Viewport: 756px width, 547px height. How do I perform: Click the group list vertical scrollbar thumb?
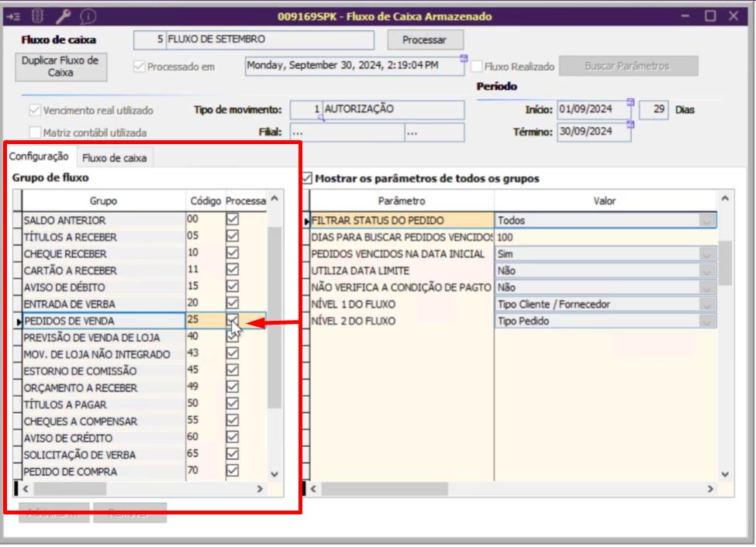coord(274,318)
